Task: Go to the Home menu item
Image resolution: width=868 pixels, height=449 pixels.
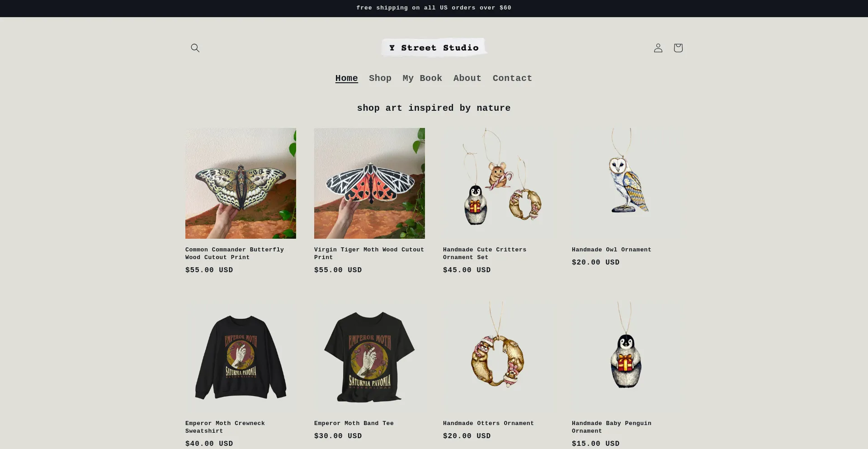Action: pyautogui.click(x=346, y=78)
